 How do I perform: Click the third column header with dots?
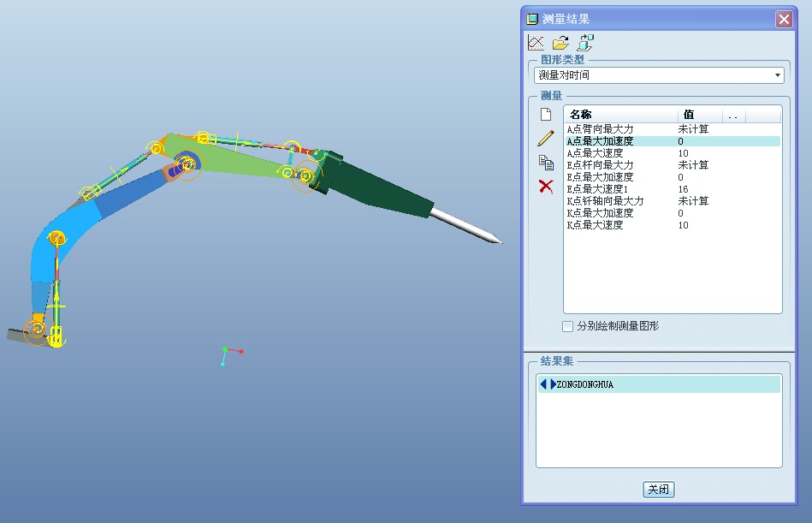click(x=733, y=115)
